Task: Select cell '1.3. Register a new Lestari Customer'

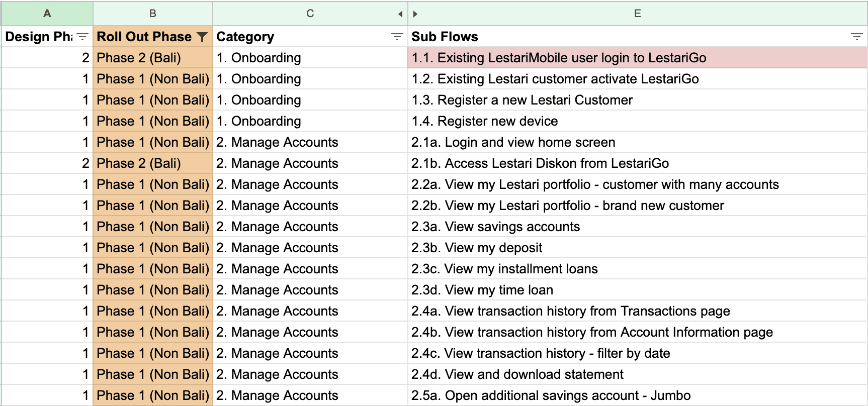Action: pyautogui.click(x=638, y=100)
